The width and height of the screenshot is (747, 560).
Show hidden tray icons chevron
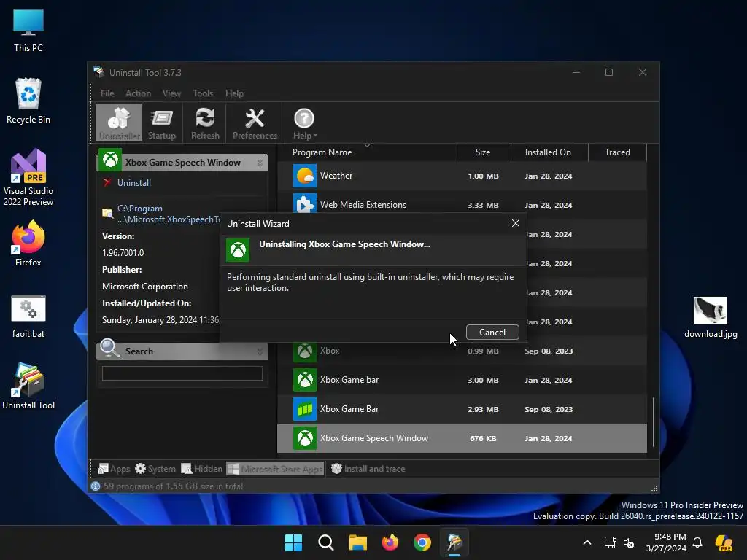pyautogui.click(x=587, y=542)
